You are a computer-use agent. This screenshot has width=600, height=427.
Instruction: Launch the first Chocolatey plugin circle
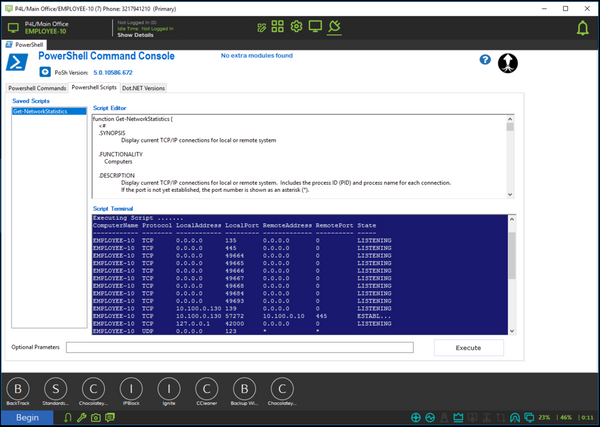pos(93,389)
